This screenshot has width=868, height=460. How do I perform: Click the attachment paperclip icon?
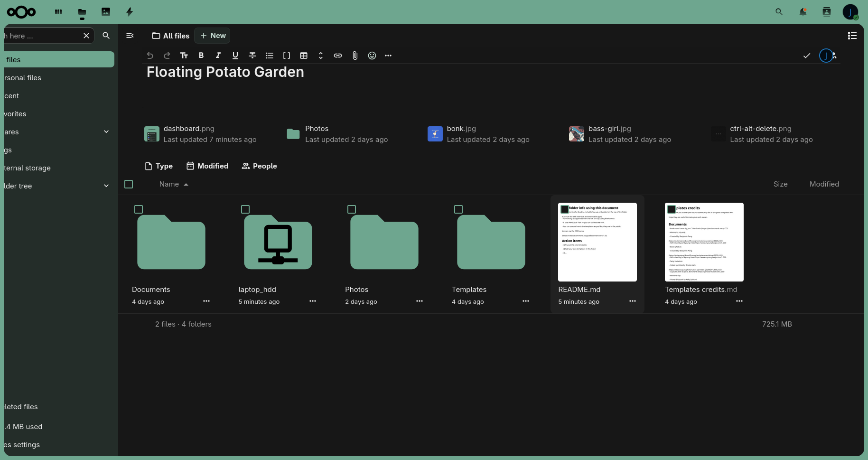pyautogui.click(x=355, y=56)
